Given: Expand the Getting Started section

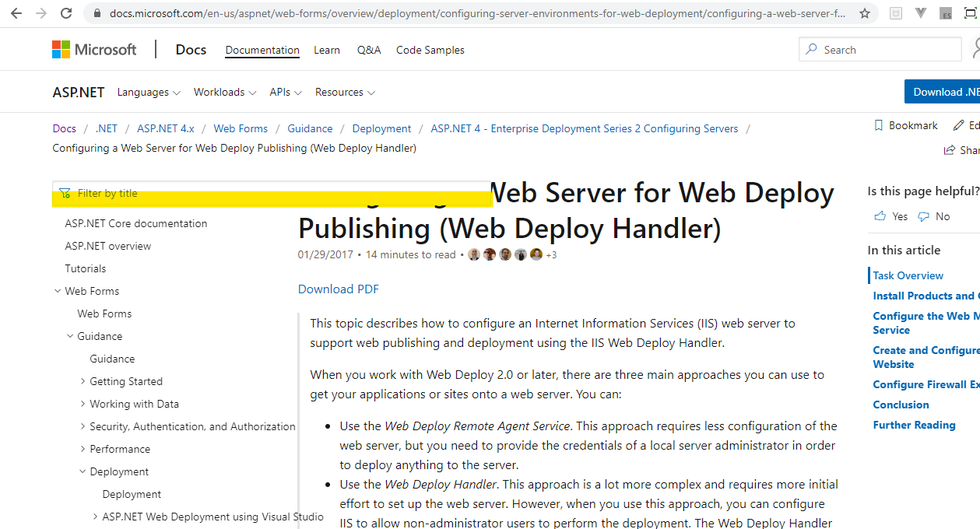Looking at the screenshot, I should point(83,380).
